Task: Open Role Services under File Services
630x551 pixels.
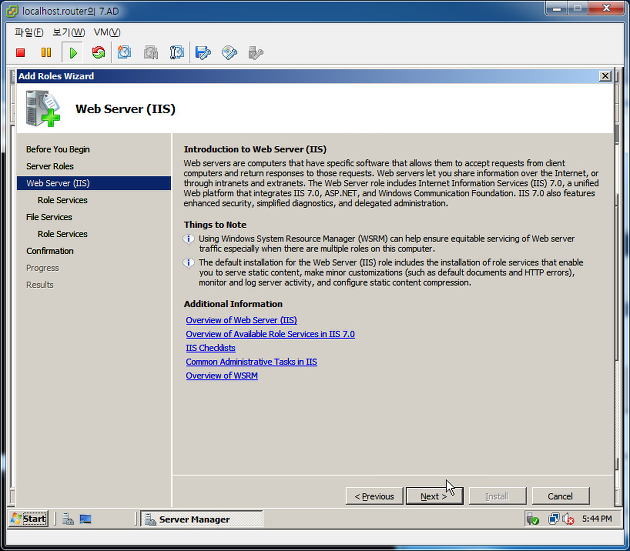Action: pyautogui.click(x=62, y=234)
